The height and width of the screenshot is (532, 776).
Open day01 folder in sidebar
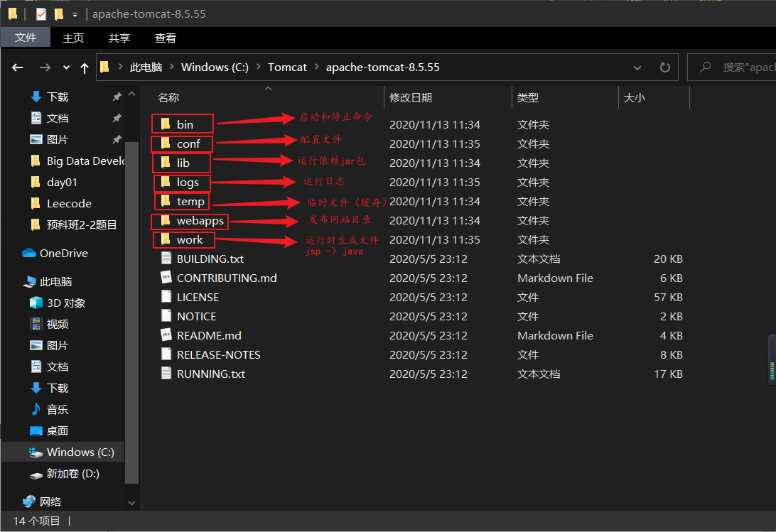pyautogui.click(x=62, y=182)
